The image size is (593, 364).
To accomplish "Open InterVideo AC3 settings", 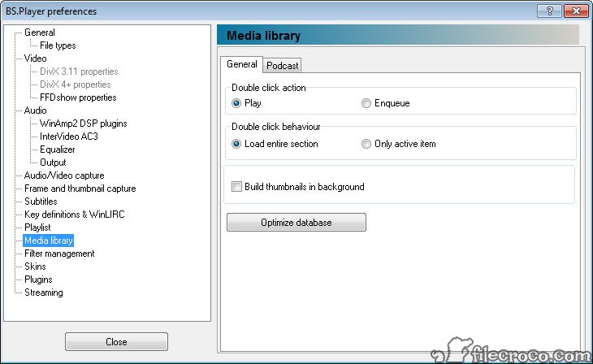I will 69,136.
